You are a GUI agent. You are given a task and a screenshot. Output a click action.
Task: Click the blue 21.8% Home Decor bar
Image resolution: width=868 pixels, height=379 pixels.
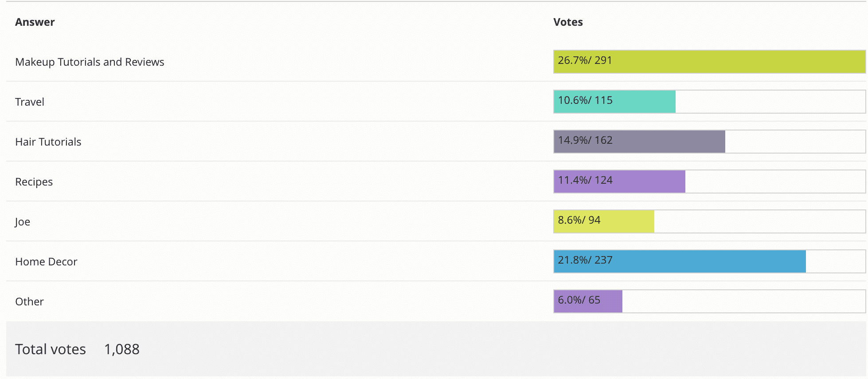[x=680, y=261]
